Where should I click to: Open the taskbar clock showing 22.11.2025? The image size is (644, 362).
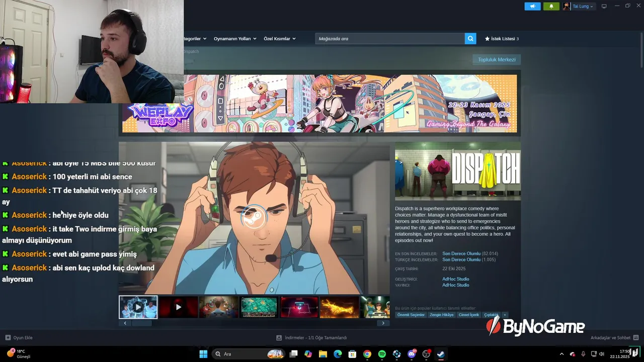pos(620,354)
